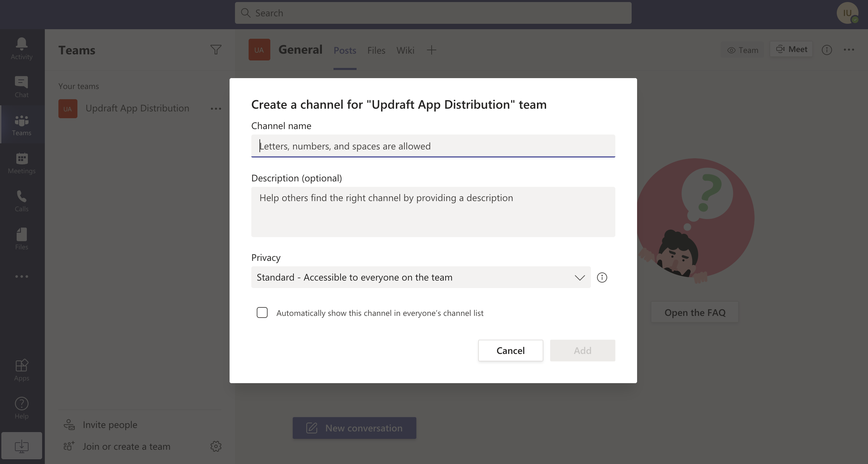868x464 pixels.
Task: Click Open the FAQ button
Action: pyautogui.click(x=695, y=313)
